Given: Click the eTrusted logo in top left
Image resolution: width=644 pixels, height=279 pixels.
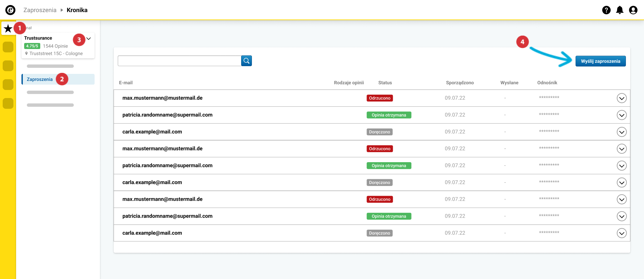Looking at the screenshot, I should (10, 10).
